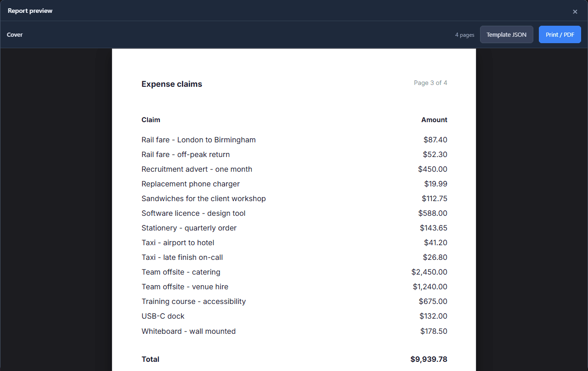Click the $112.75 amount
588x371 pixels.
435,198
